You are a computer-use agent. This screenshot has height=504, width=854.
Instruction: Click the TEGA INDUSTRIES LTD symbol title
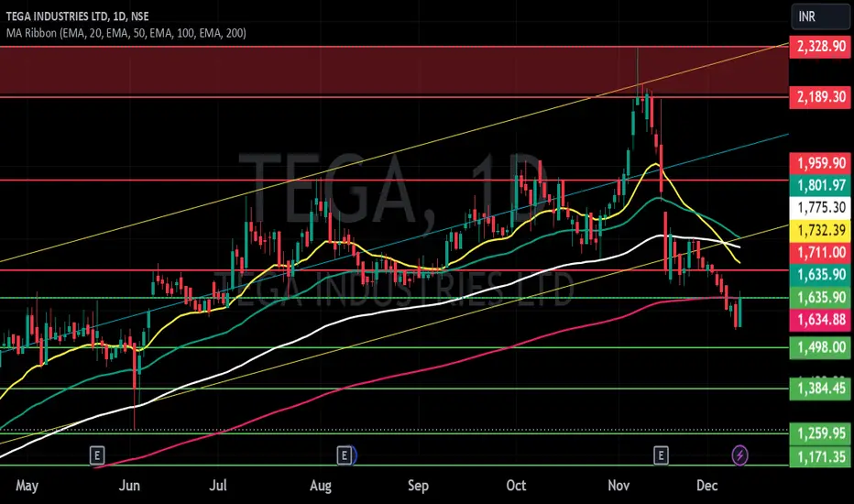77,16
